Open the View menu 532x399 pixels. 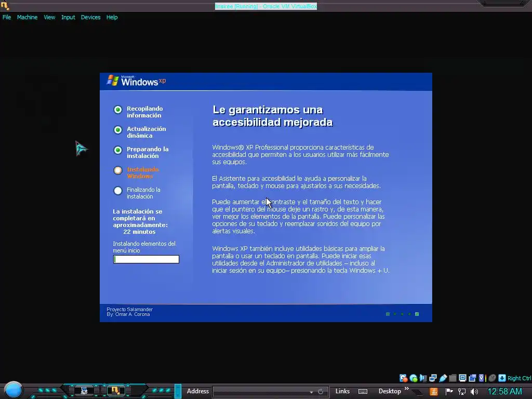[x=49, y=17]
